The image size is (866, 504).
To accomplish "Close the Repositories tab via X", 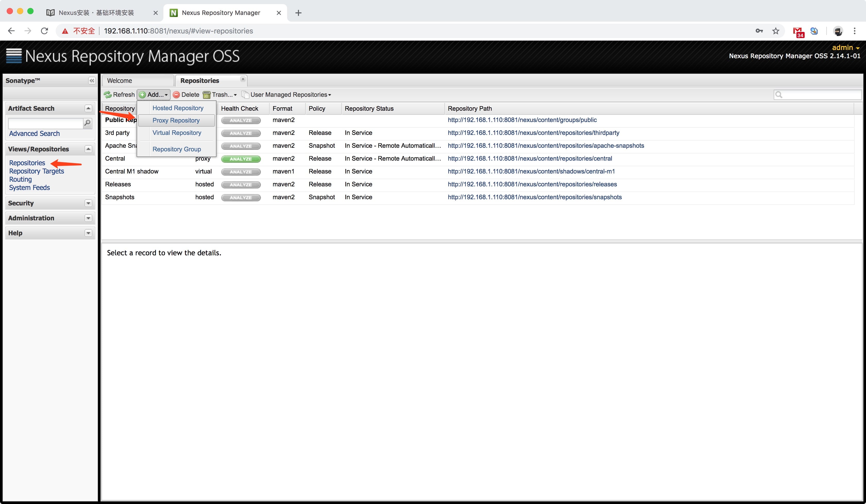I will (243, 79).
